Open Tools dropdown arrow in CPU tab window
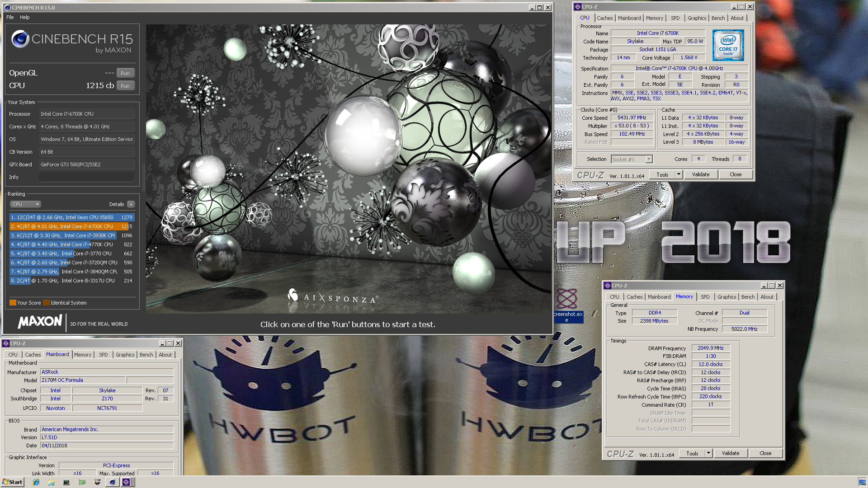 [x=679, y=174]
